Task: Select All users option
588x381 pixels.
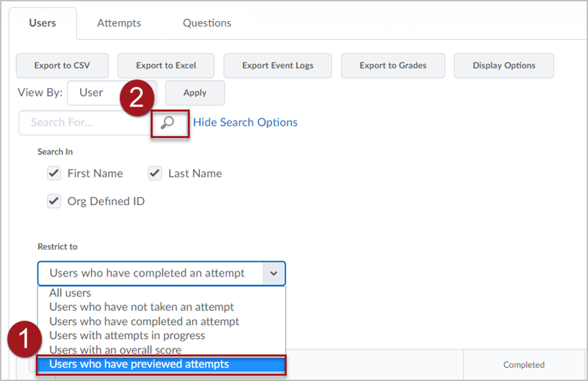Action: [x=161, y=293]
